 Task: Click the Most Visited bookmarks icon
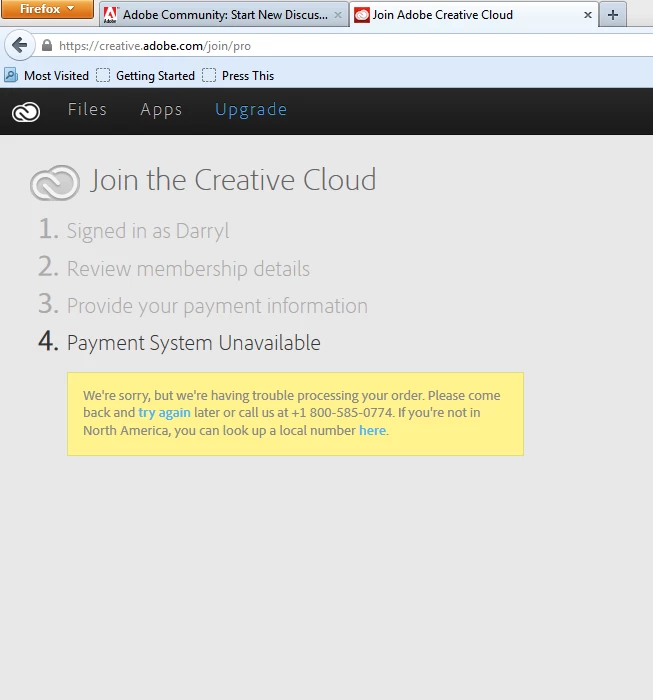(x=11, y=75)
